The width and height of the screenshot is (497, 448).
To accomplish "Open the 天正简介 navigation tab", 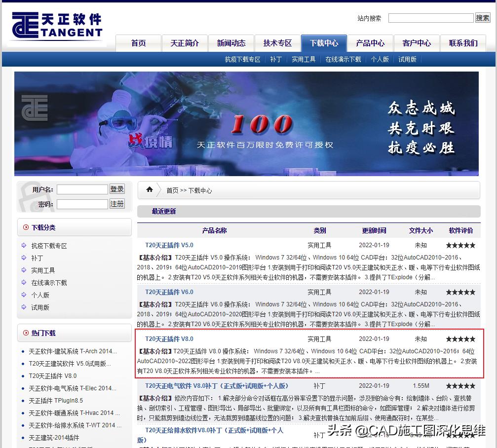I will (185, 43).
